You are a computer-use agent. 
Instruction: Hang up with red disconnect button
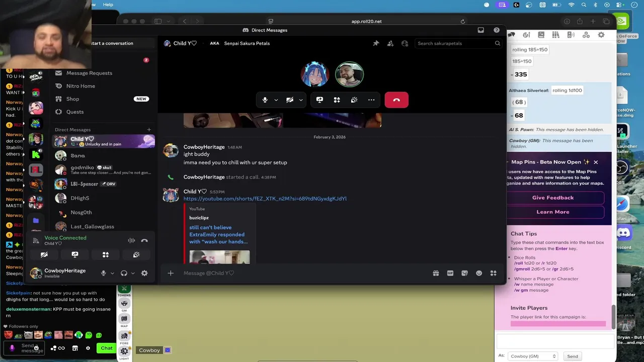[x=396, y=100]
